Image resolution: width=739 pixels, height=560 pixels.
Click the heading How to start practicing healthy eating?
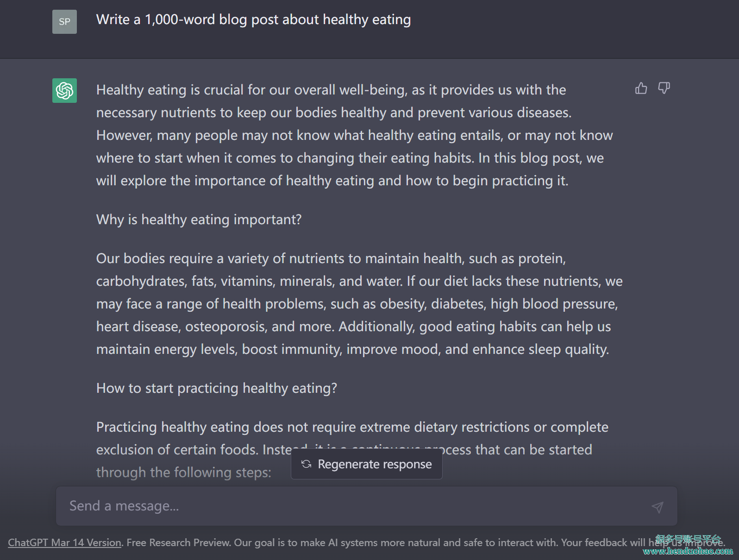pos(217,388)
